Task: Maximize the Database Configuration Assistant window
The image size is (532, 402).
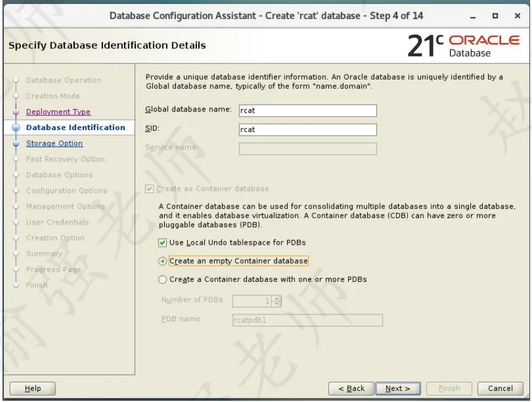Action: (495, 15)
